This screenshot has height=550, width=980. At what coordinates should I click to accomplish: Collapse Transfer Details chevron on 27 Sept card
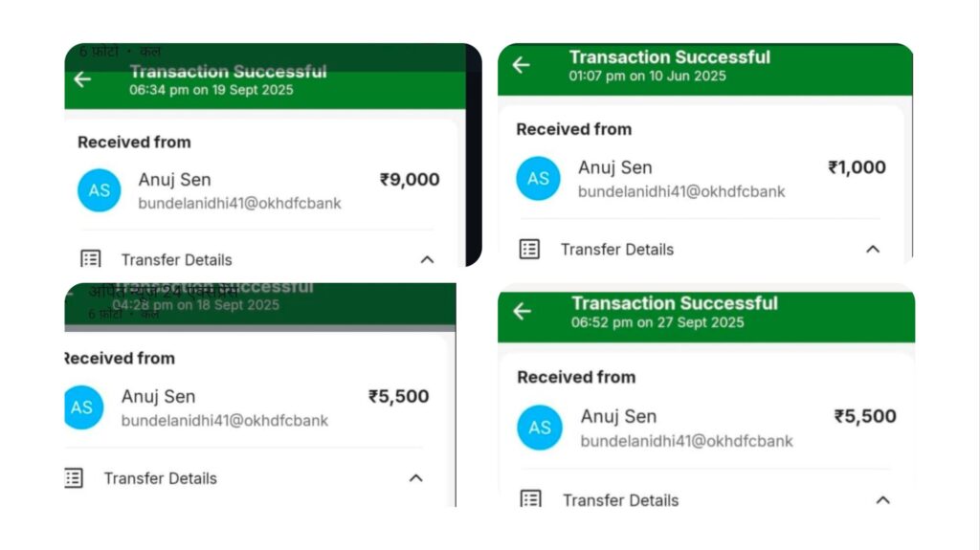coord(882,499)
